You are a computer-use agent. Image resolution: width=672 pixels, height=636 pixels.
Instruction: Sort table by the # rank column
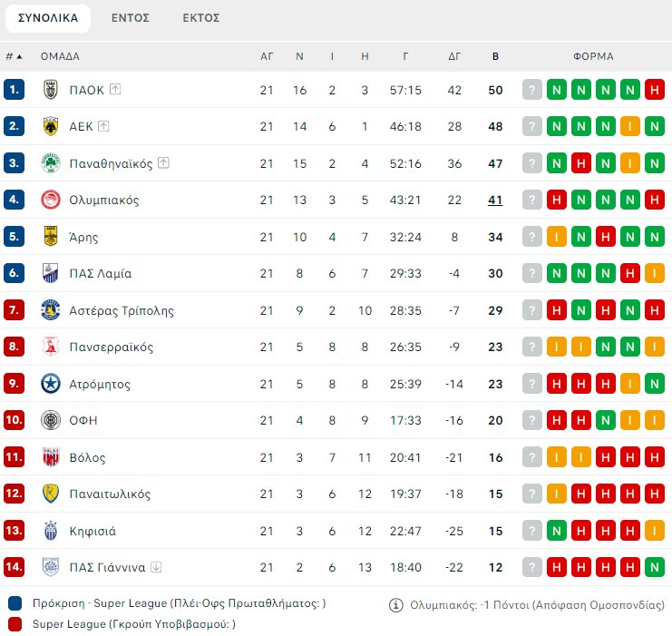(x=14, y=56)
